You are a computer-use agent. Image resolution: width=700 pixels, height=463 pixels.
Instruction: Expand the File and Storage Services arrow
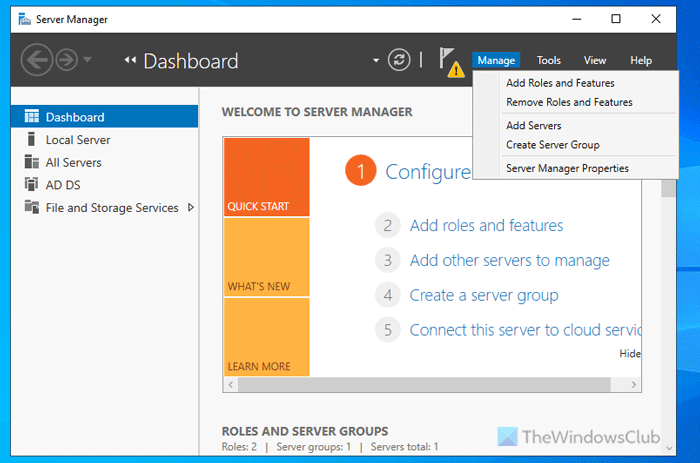(190, 208)
